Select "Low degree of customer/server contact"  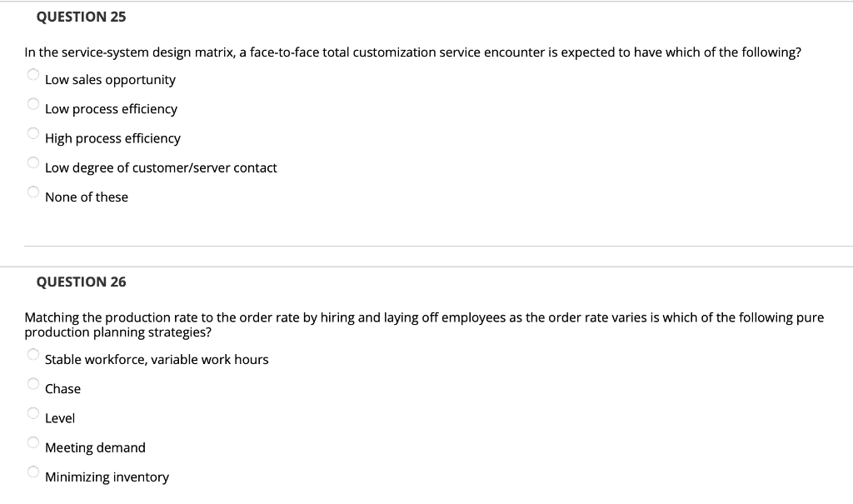(x=33, y=162)
